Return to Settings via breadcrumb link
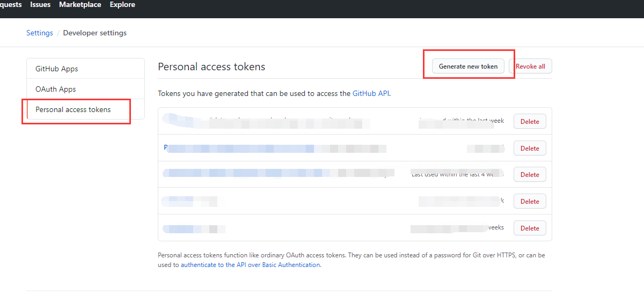644x304 pixels. coord(40,33)
